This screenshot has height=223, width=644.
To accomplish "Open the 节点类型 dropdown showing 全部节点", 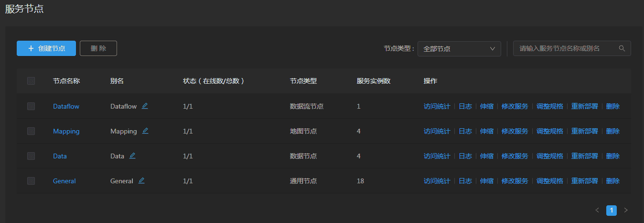I will point(459,49).
